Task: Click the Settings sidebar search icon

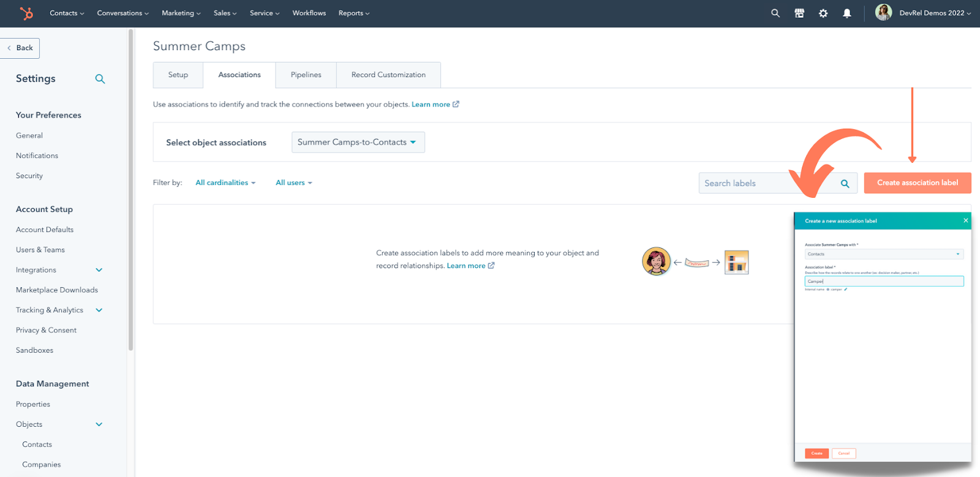Action: pyautogui.click(x=100, y=79)
